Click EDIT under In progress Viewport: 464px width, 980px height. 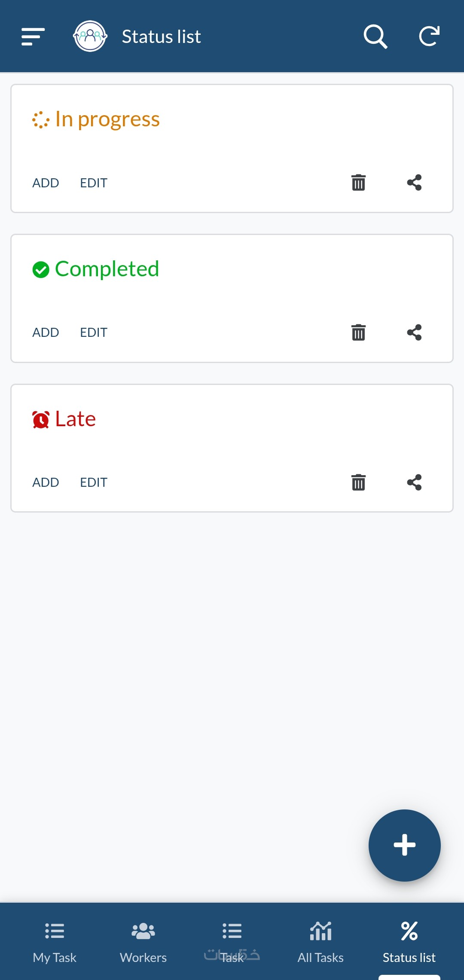(x=94, y=183)
